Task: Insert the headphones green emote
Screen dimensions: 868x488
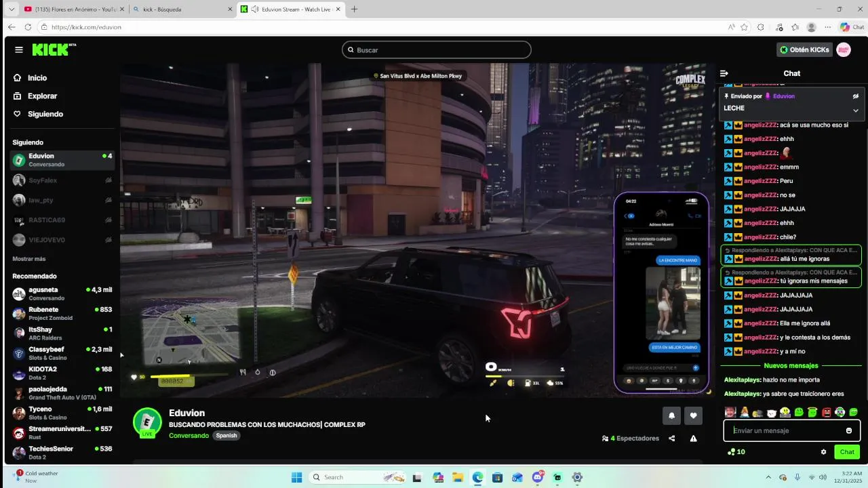Action: point(840,412)
